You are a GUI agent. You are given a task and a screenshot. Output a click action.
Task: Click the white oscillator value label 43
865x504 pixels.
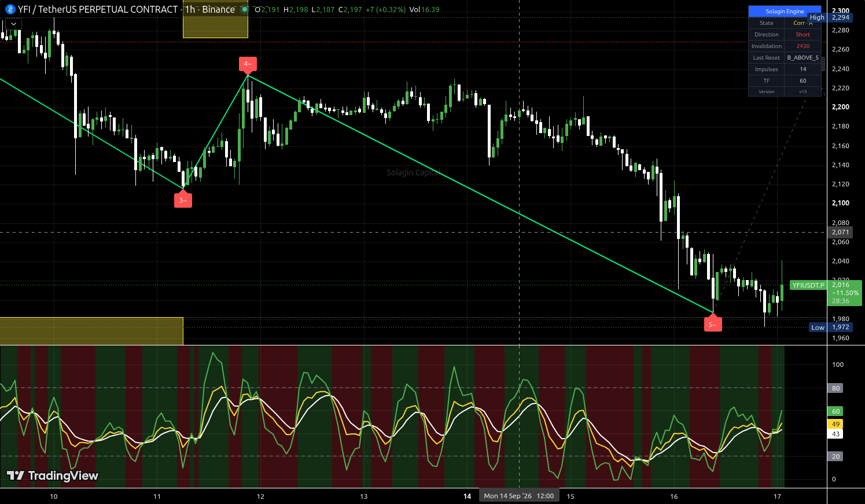(x=835, y=434)
